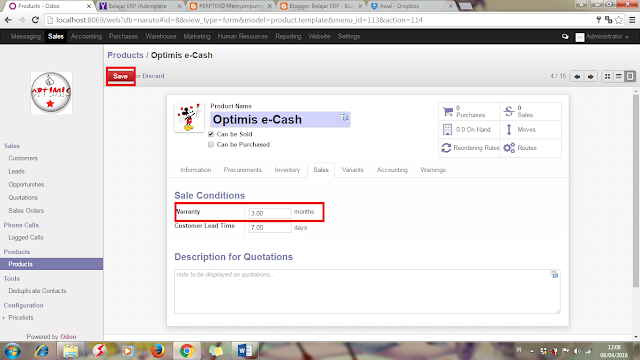This screenshot has height=360, width=640.
Task: Click translate icon in quotation description
Action: 554,275
